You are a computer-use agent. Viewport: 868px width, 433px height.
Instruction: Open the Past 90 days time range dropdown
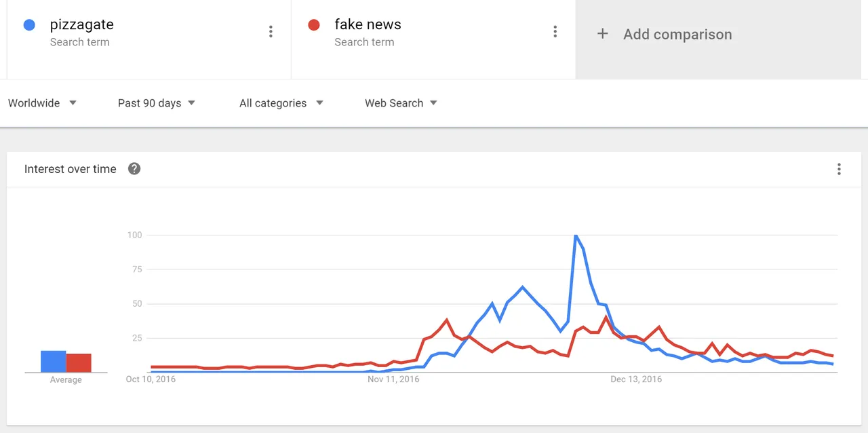tap(157, 103)
